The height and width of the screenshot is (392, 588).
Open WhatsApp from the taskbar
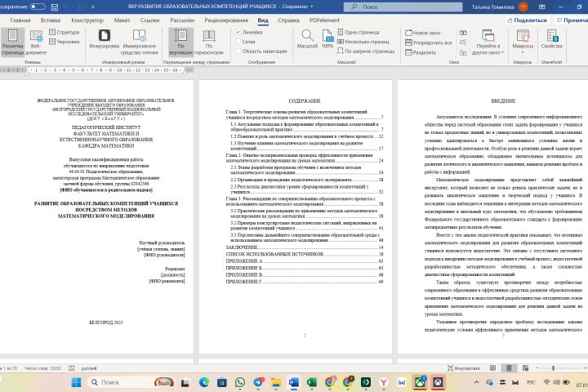240,382
